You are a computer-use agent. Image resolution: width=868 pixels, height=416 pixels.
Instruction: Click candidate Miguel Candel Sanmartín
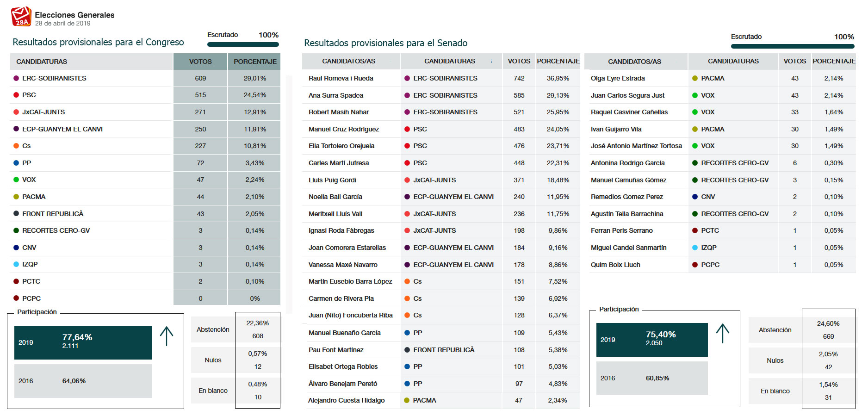point(629,248)
